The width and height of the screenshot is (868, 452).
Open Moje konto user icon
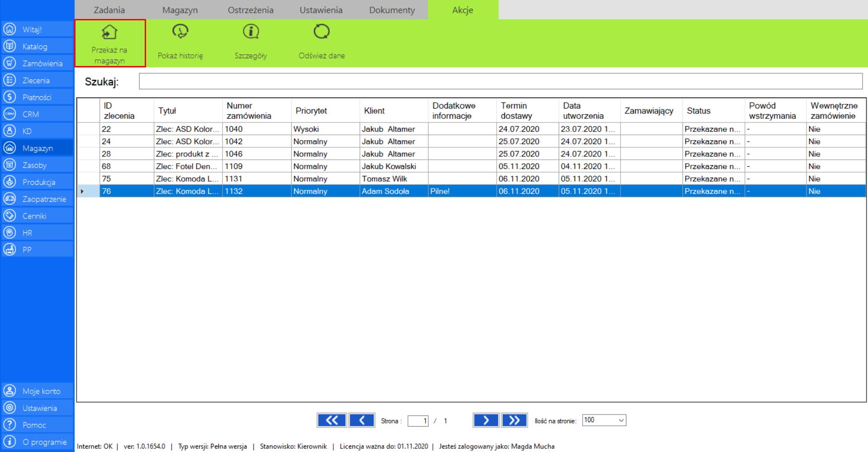(x=9, y=391)
